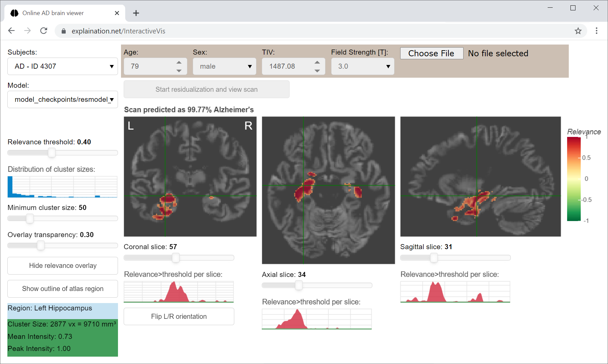
Task: Adjust the Axial slice slider handle
Action: pyautogui.click(x=299, y=285)
